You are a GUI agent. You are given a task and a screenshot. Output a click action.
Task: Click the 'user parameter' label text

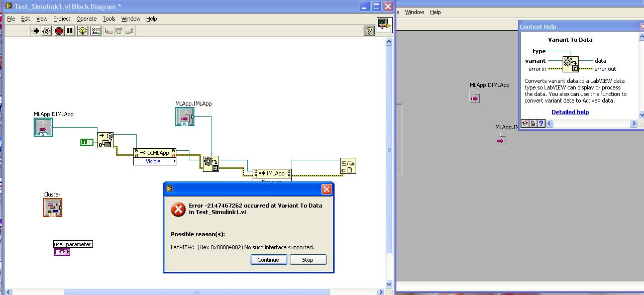[x=73, y=244]
